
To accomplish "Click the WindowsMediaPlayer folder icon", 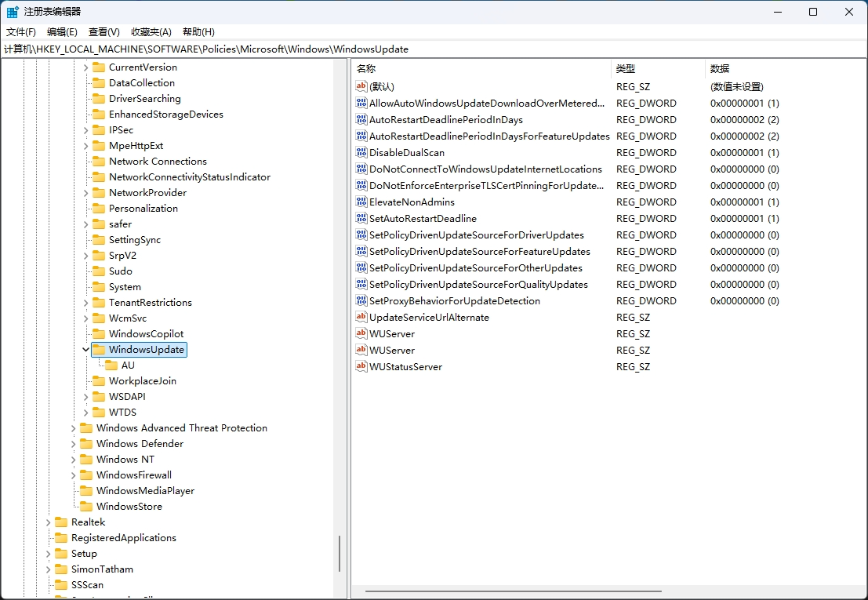I will [86, 490].
